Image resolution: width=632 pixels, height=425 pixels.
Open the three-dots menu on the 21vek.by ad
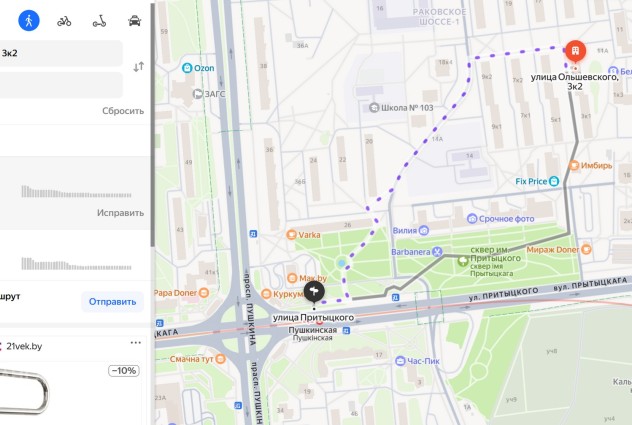pyautogui.click(x=136, y=343)
